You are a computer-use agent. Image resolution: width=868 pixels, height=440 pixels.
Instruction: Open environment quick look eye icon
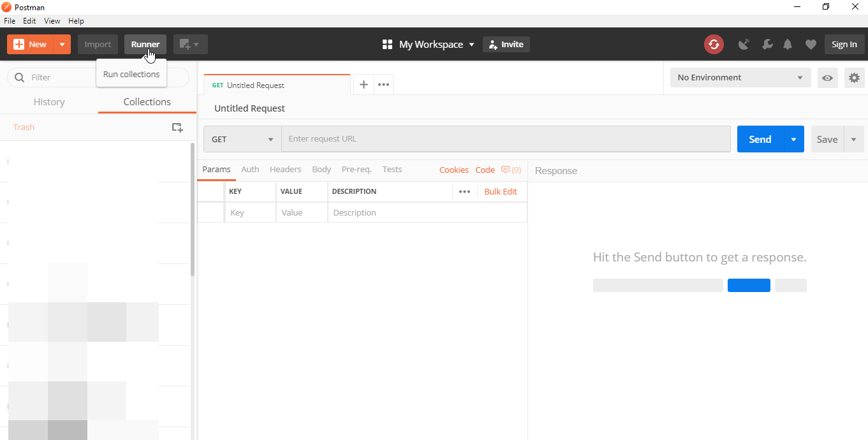point(827,77)
